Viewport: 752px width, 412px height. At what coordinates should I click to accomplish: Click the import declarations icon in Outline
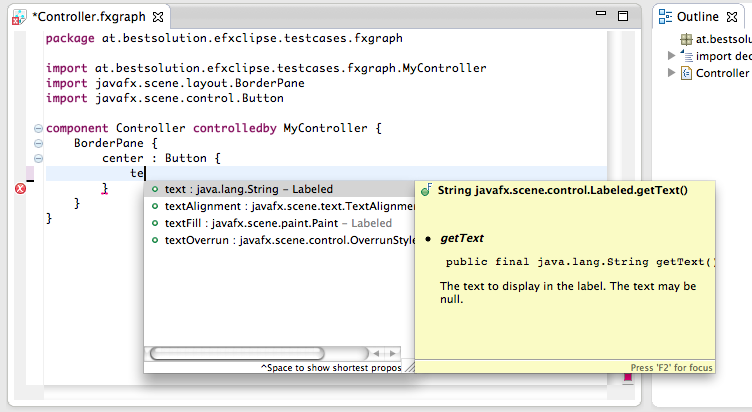686,56
